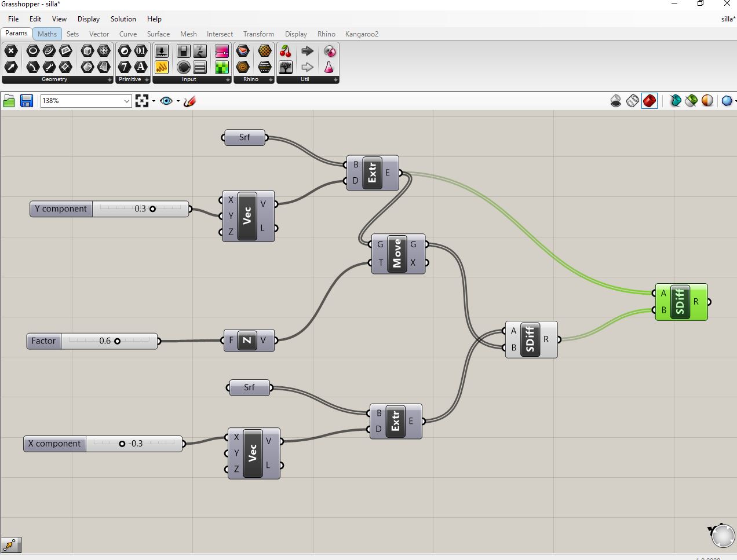737x560 pixels.
Task: Select the sketch pencil tool icon
Action: click(x=190, y=101)
